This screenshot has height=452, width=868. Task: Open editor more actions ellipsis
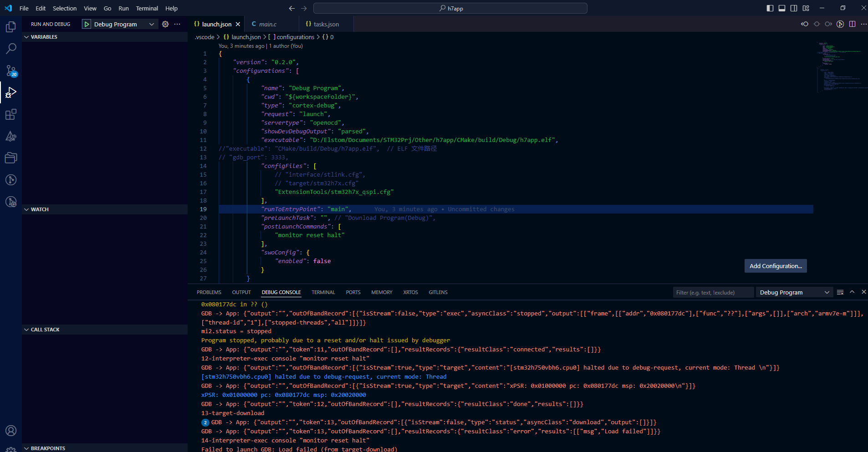[863, 24]
